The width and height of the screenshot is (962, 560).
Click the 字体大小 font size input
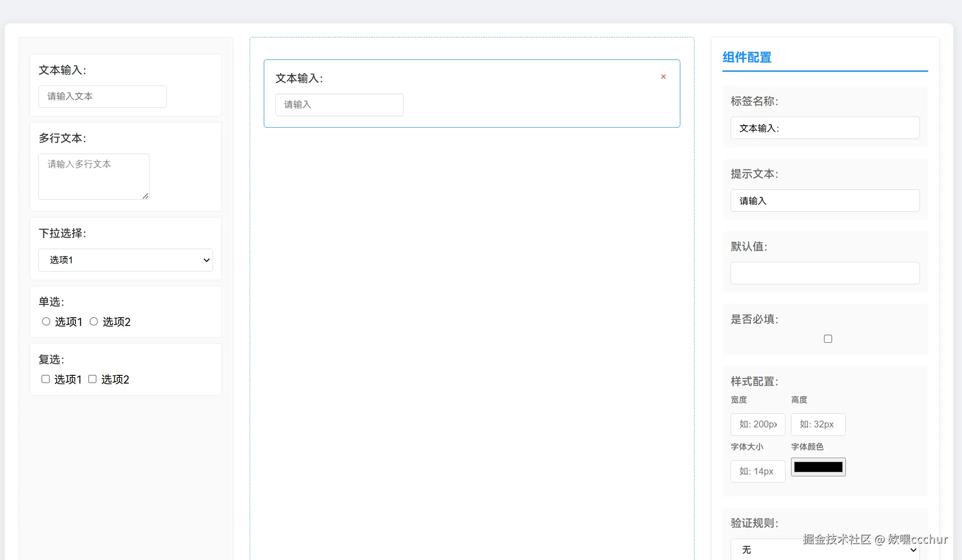tap(758, 471)
